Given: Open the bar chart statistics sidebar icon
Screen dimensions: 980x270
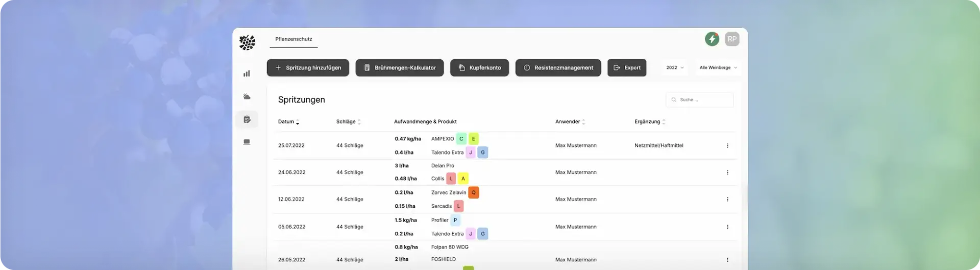Looking at the screenshot, I should pos(247,73).
